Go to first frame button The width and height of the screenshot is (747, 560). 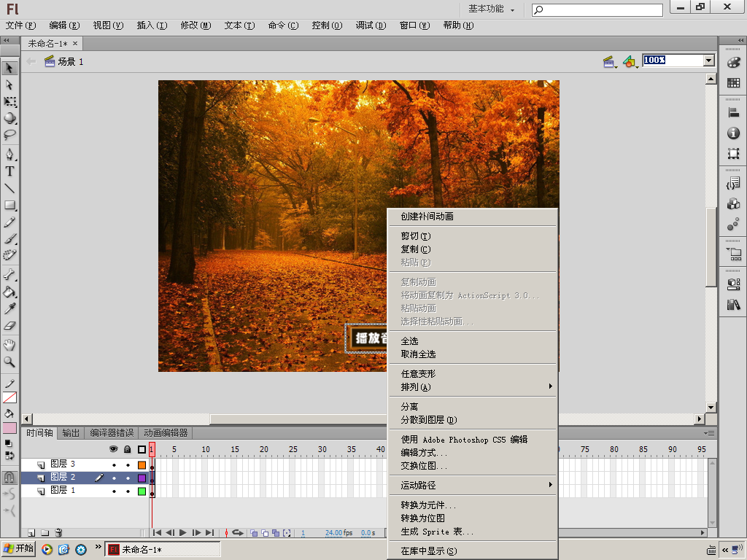(157, 532)
